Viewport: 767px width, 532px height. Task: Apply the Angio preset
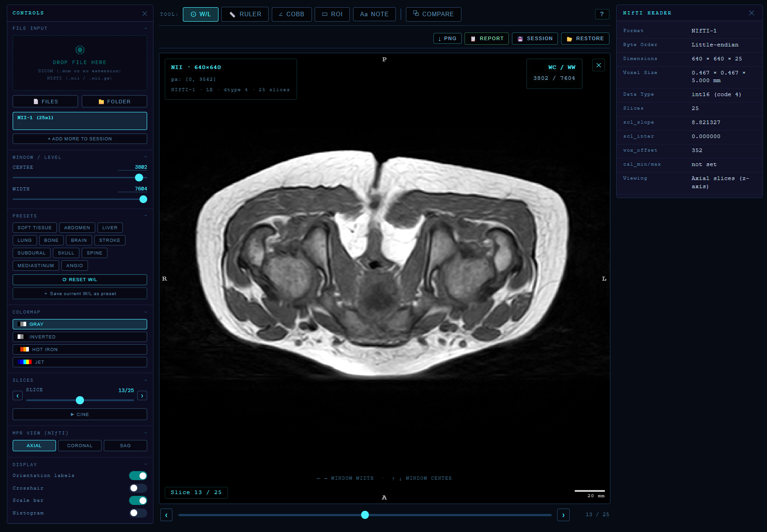74,266
